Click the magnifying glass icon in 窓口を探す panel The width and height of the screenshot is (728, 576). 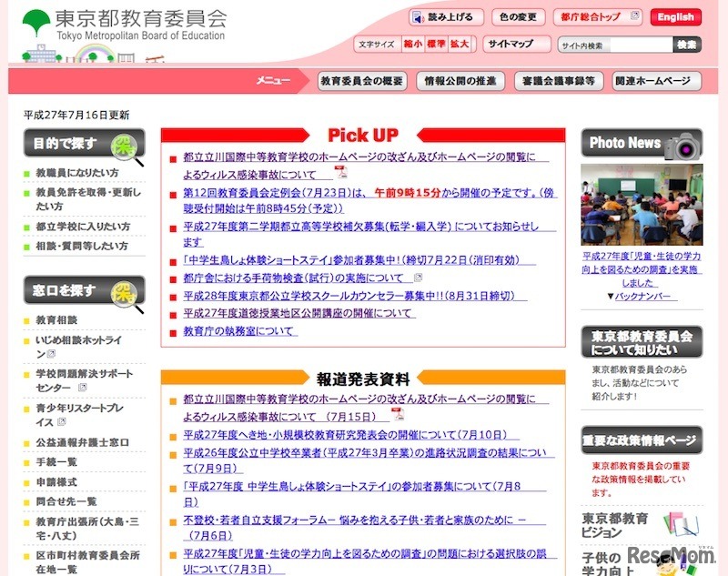click(126, 293)
